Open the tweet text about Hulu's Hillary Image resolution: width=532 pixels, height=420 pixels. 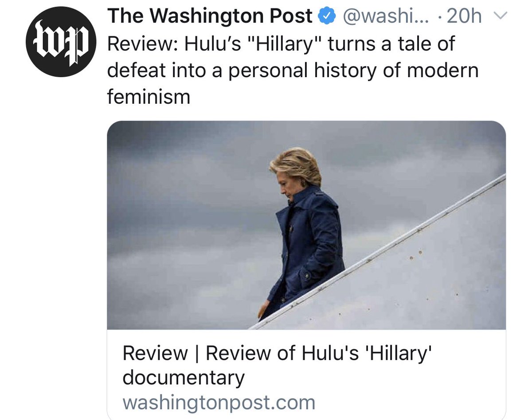pos(293,70)
